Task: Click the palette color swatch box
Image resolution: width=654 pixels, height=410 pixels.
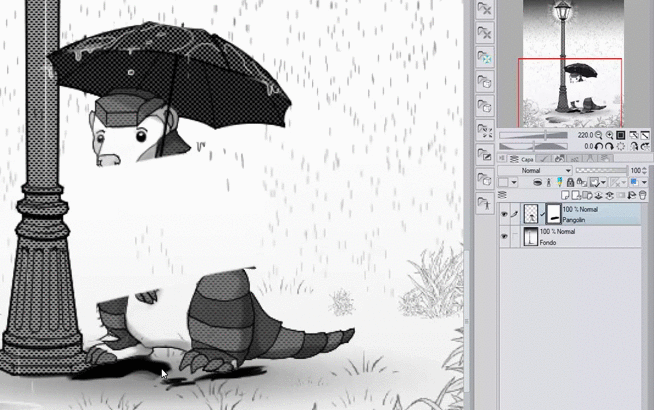Action: coord(503,182)
